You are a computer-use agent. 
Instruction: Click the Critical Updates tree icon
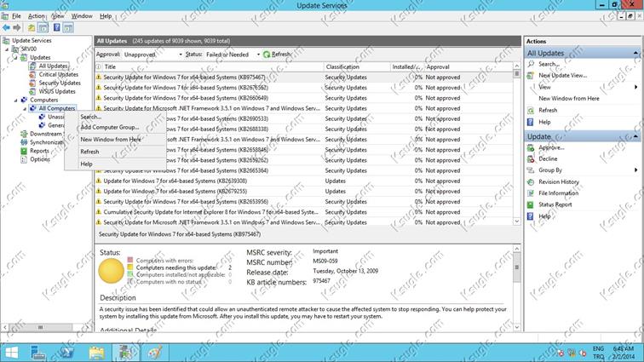click(32, 74)
